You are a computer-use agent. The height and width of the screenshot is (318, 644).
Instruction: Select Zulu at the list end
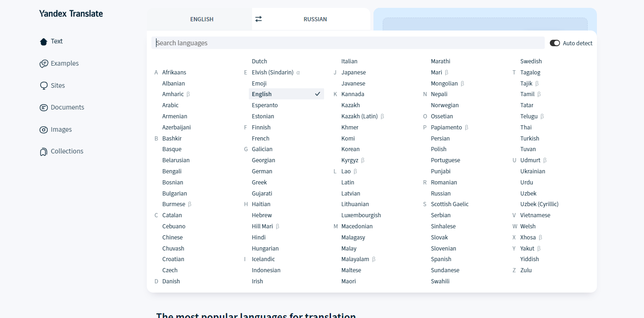(526, 270)
